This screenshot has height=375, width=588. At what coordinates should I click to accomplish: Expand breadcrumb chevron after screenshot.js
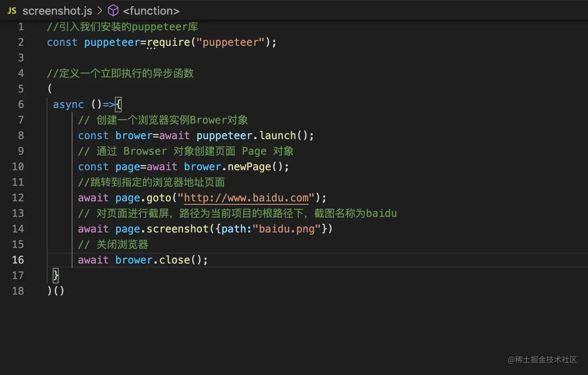point(100,11)
